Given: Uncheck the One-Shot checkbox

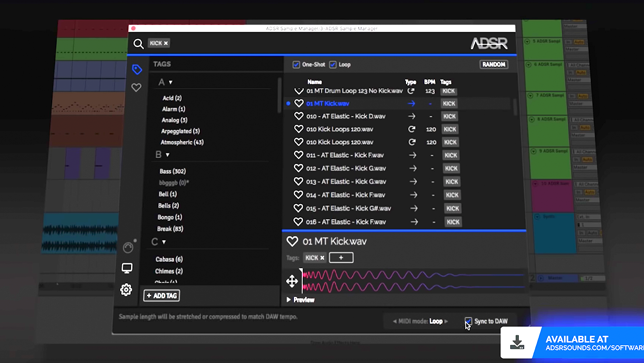Looking at the screenshot, I should pos(297,64).
